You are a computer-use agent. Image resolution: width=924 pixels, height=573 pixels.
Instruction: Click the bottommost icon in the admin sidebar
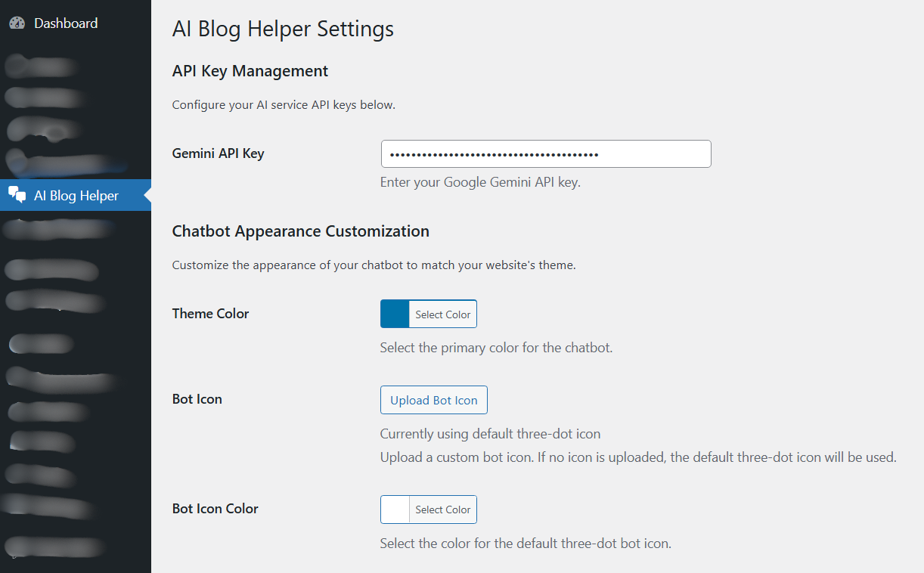(17, 547)
